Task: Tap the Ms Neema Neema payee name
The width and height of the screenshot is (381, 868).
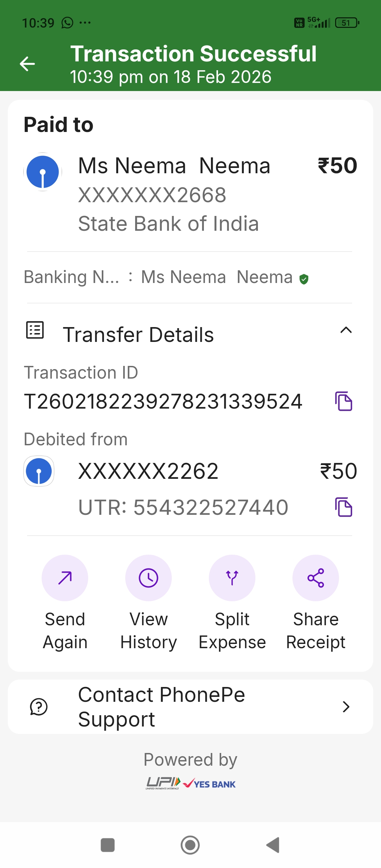Action: [174, 166]
